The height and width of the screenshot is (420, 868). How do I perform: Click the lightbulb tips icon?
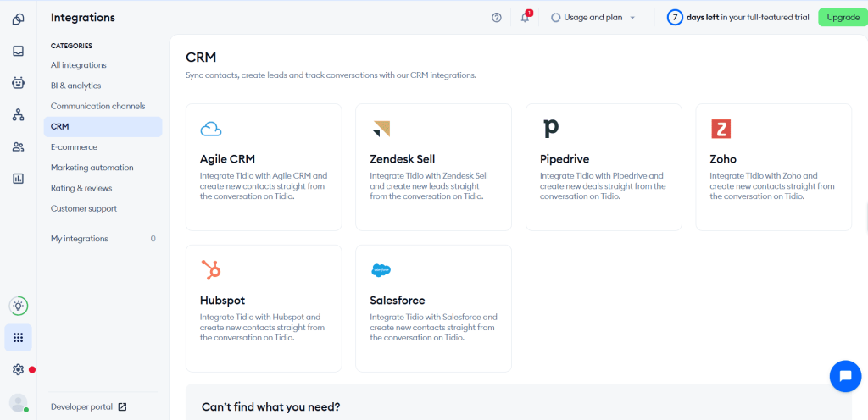(x=19, y=305)
